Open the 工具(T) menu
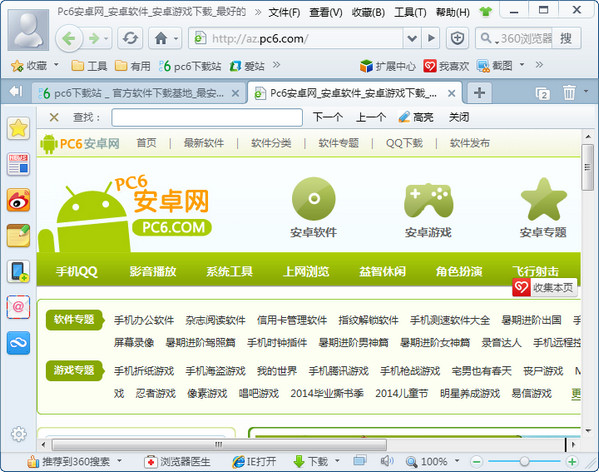Image resolution: width=599 pixels, height=472 pixels. pos(410,12)
